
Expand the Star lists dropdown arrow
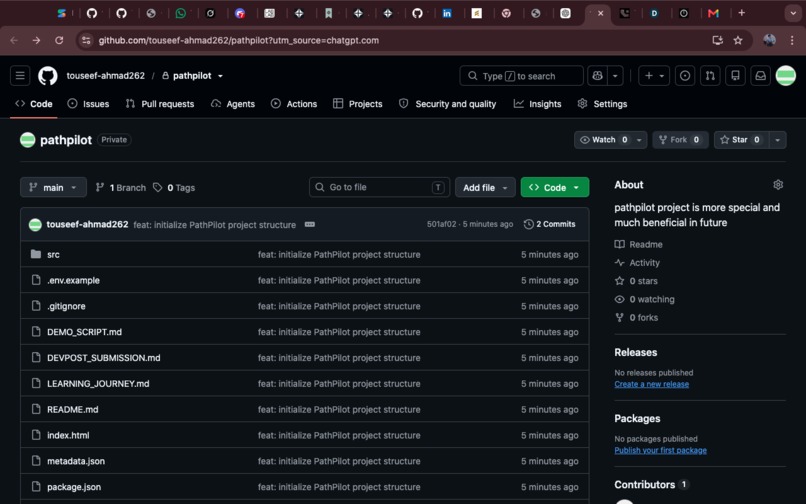(778, 140)
